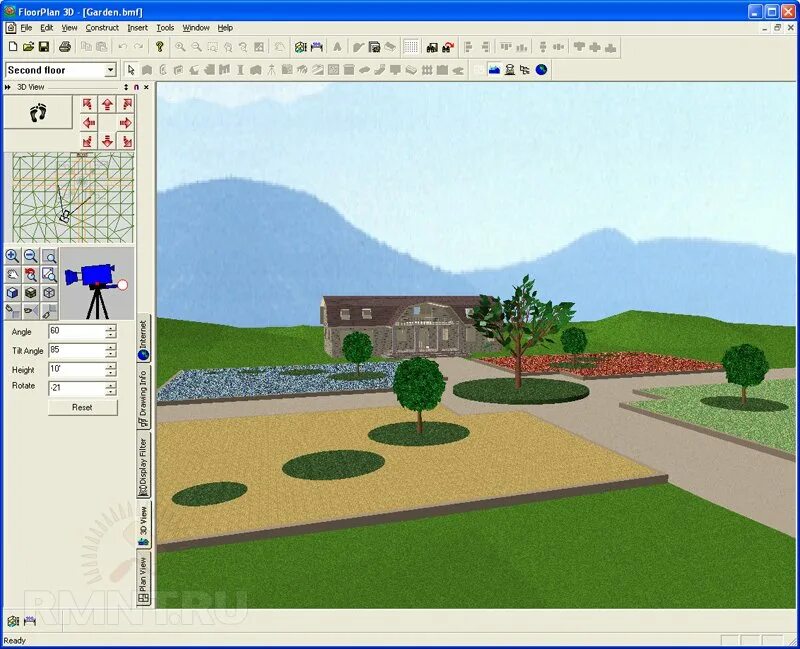Click the Rotate input field
800x649 pixels.
(77, 388)
